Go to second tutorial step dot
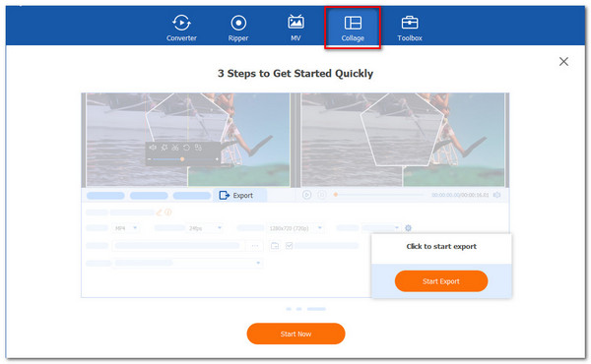The width and height of the screenshot is (591, 364). (x=298, y=309)
